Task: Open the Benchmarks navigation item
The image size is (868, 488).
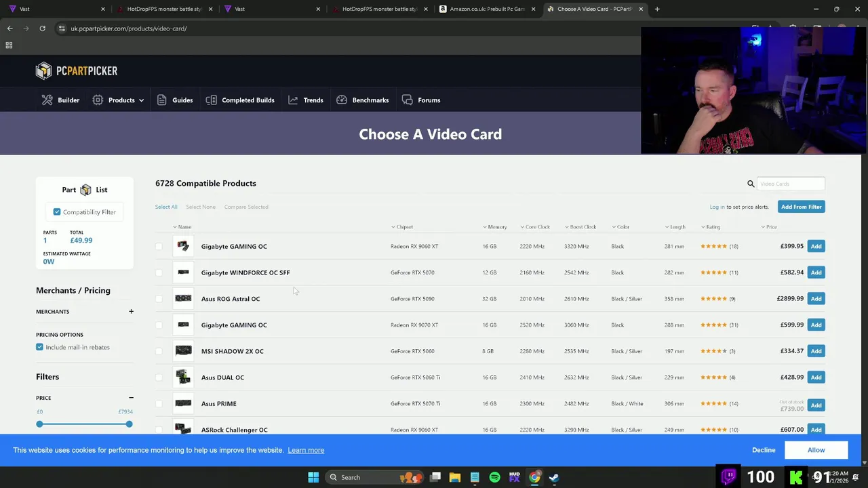Action: pyautogui.click(x=363, y=100)
